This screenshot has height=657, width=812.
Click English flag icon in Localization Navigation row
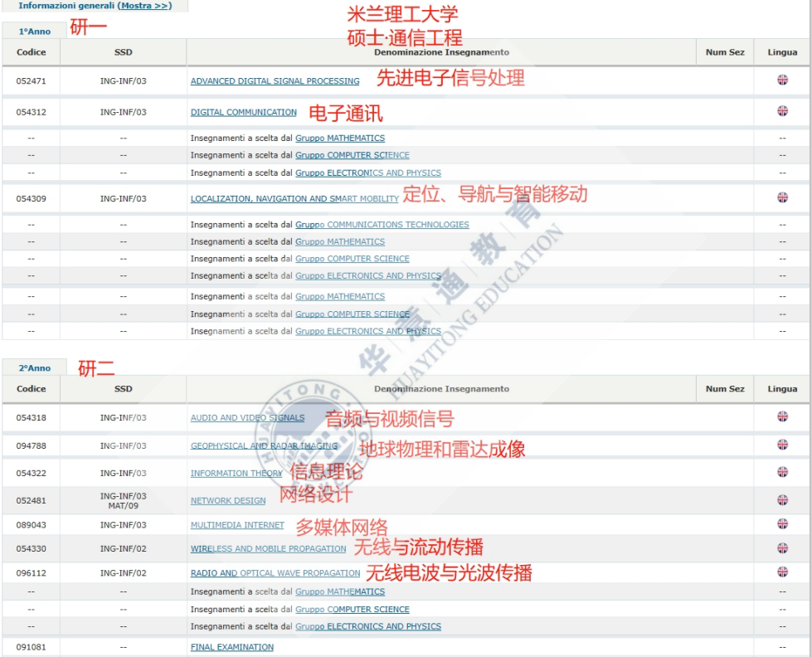click(782, 197)
